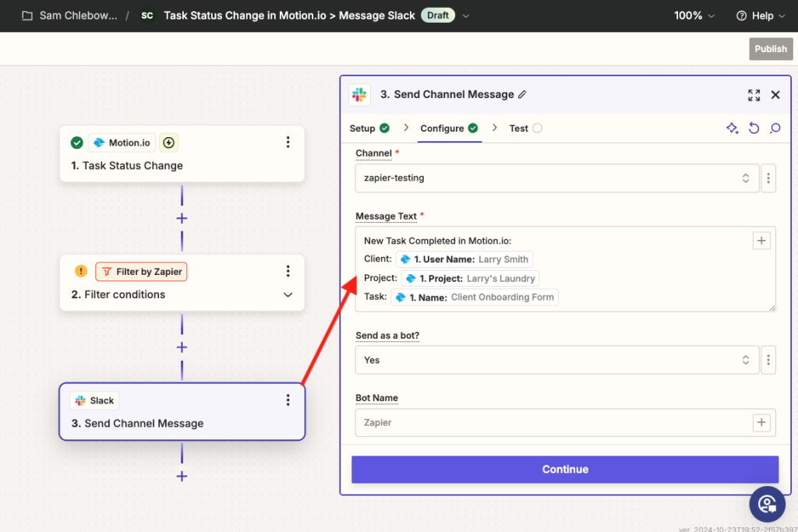Open Channel field options menu
Image resolution: width=798 pixels, height=532 pixels.
click(768, 178)
